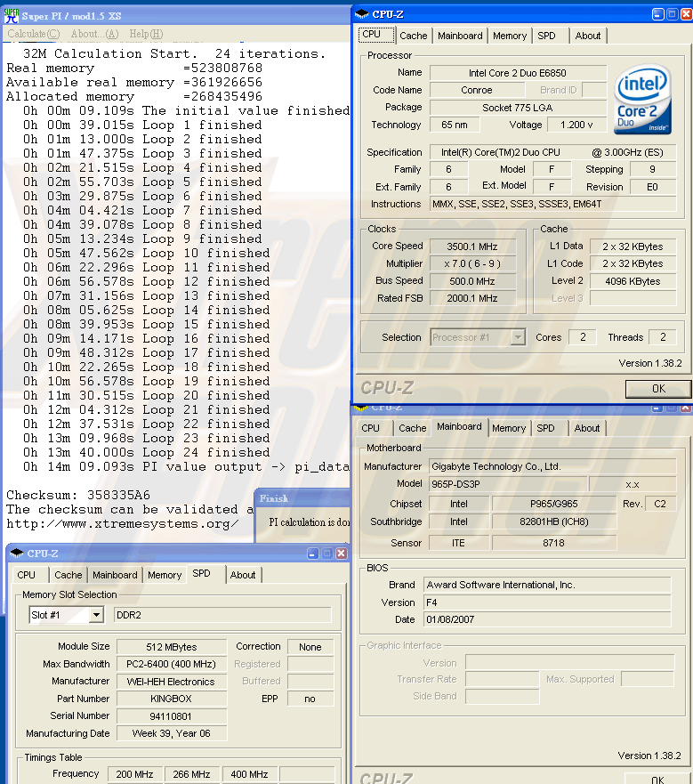693x784 pixels.
Task: Click the 400 MHz frequency cell in Timings Table
Action: [x=249, y=774]
